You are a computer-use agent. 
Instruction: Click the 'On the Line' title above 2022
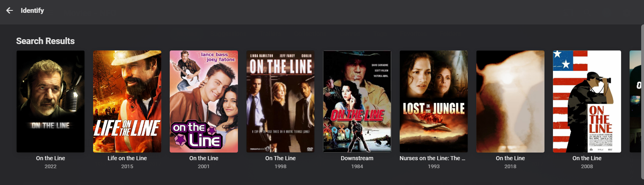[x=51, y=158]
